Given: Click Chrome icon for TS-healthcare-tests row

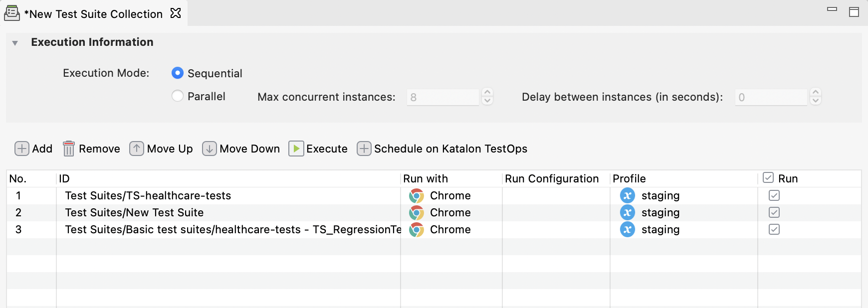Looking at the screenshot, I should (417, 196).
